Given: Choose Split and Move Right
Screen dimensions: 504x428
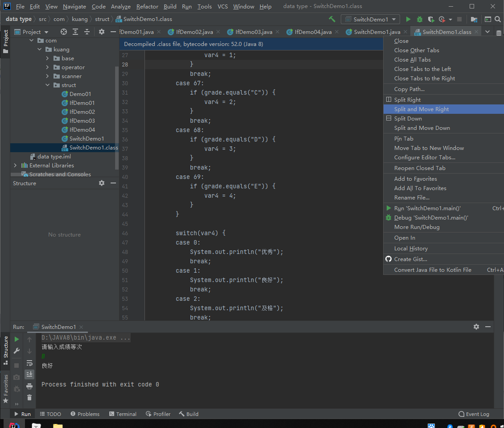Looking at the screenshot, I should pyautogui.click(x=444, y=109).
